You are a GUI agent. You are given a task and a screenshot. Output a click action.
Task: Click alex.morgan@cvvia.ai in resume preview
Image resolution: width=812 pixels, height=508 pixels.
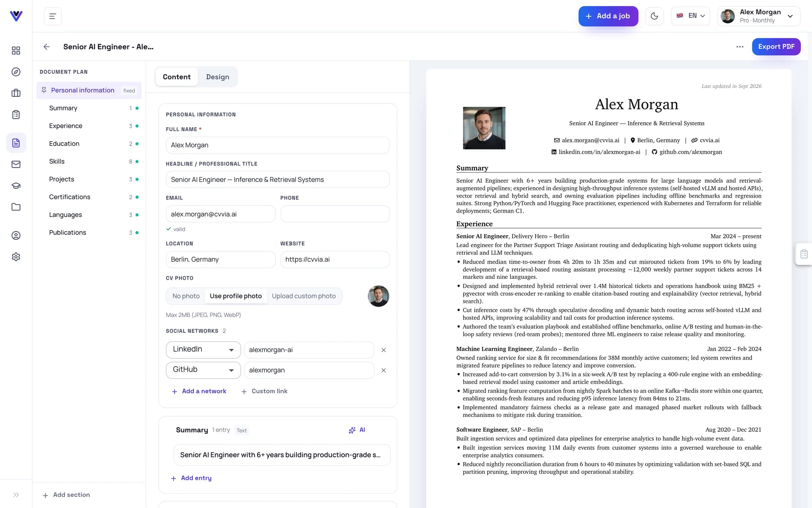point(590,140)
